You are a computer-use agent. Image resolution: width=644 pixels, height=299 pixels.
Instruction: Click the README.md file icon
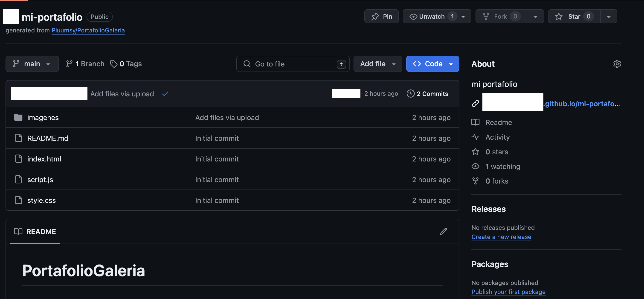[x=18, y=138]
